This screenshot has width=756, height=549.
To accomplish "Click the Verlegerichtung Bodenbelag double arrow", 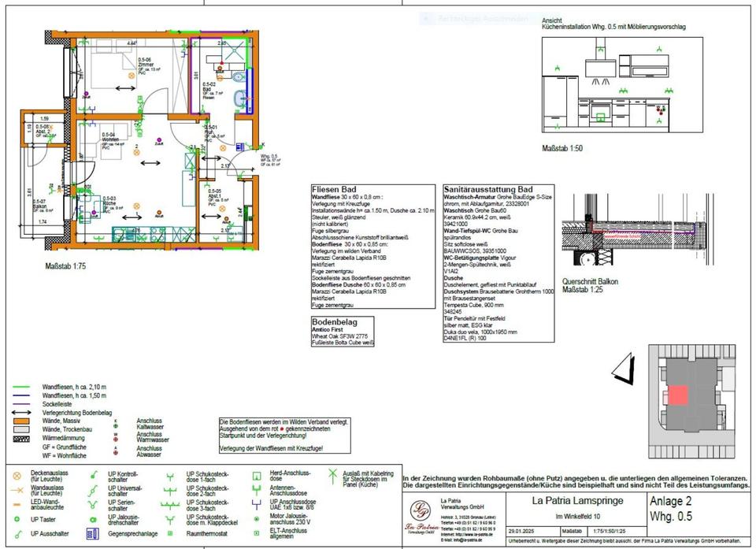I will coord(23,411).
